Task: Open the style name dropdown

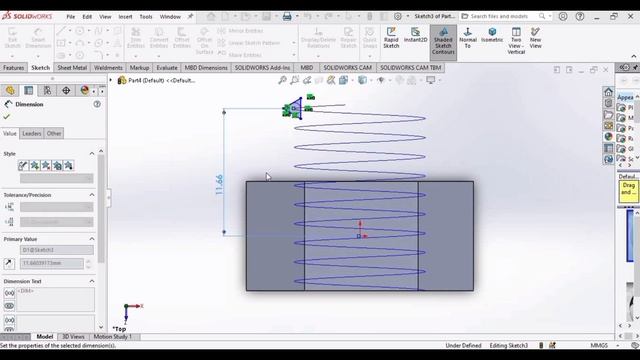Action: [57, 178]
